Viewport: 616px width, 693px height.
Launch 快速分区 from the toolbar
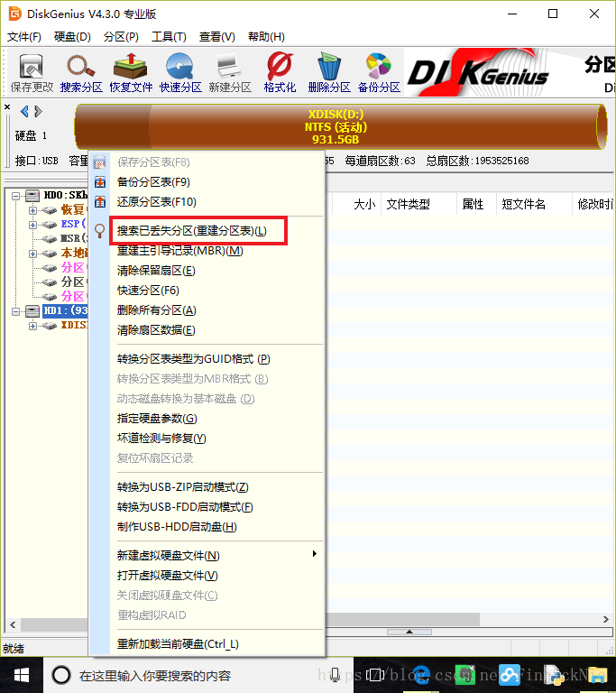point(180,73)
